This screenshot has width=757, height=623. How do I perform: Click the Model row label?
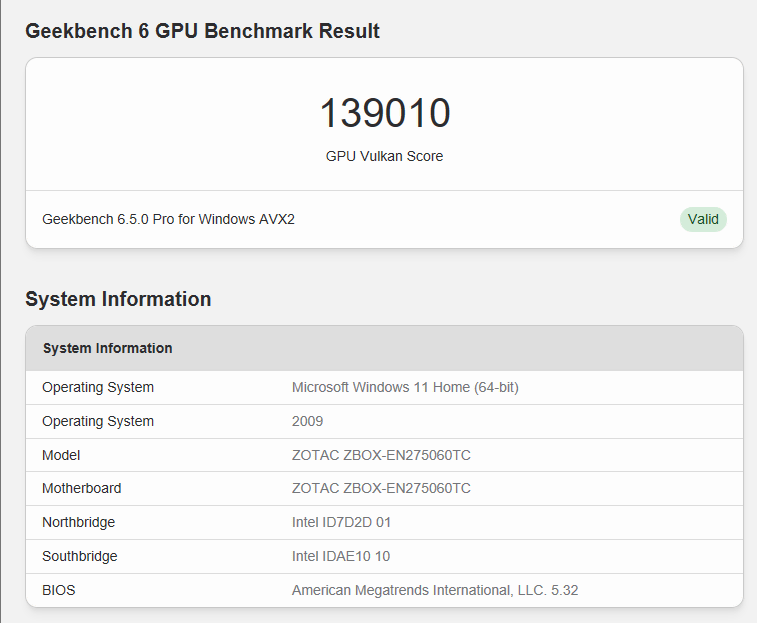click(x=61, y=455)
